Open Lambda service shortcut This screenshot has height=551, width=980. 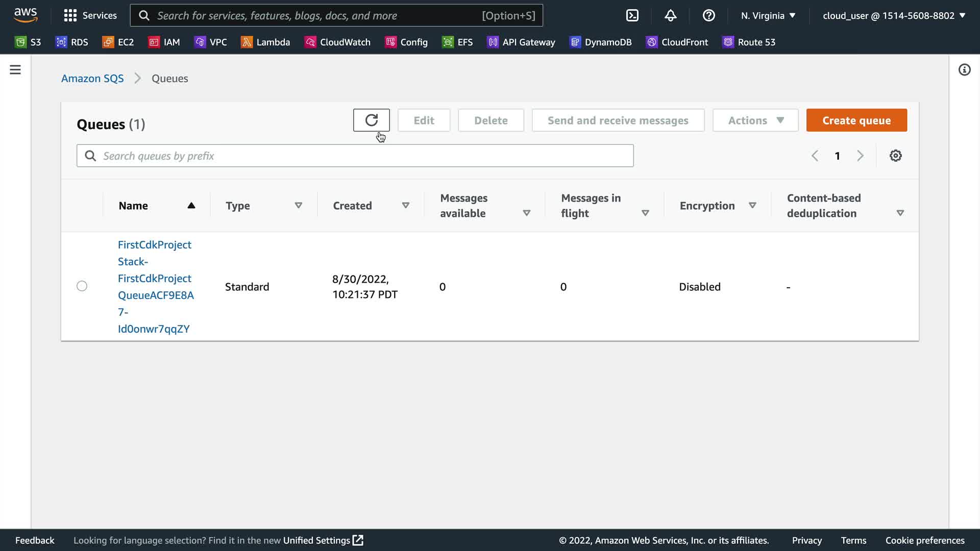(x=265, y=42)
